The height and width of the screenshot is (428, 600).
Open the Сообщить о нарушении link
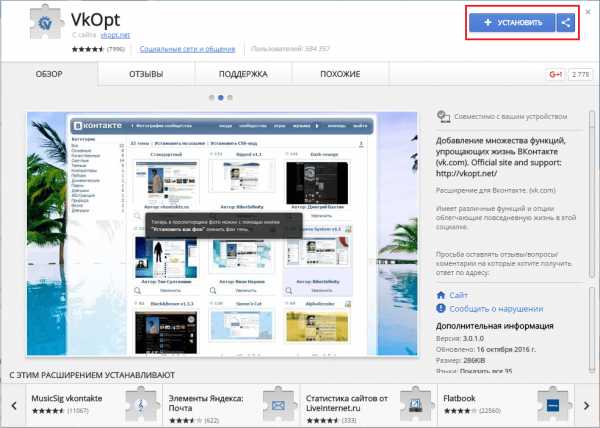[x=496, y=309]
